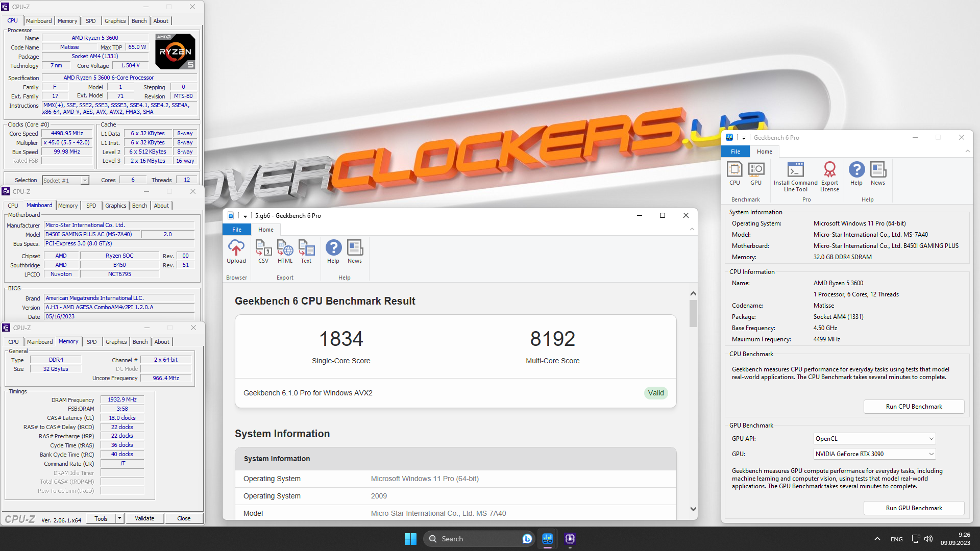Open File tab in Geekbench 6 Pro window
This screenshot has width=980, height=551.
[x=736, y=152]
